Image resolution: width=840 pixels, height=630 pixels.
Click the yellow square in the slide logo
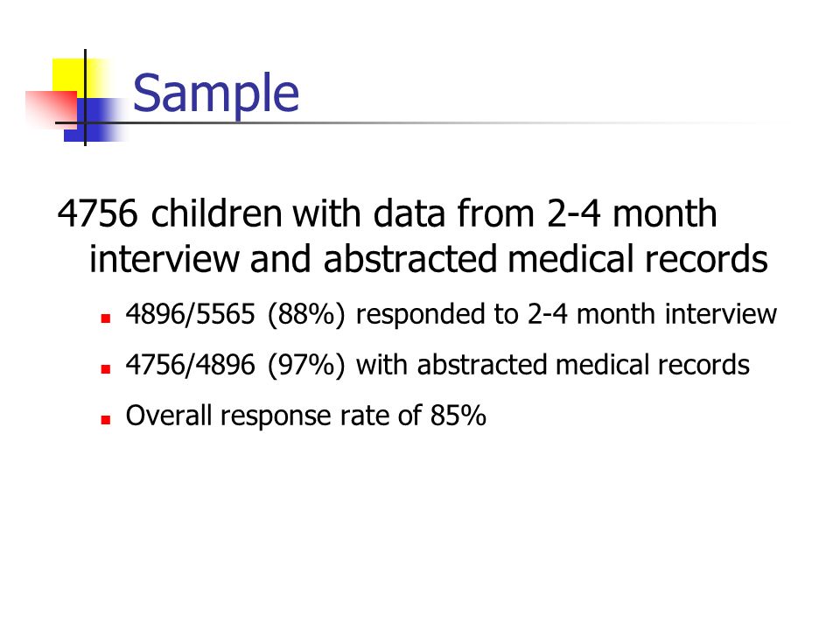click(x=80, y=78)
